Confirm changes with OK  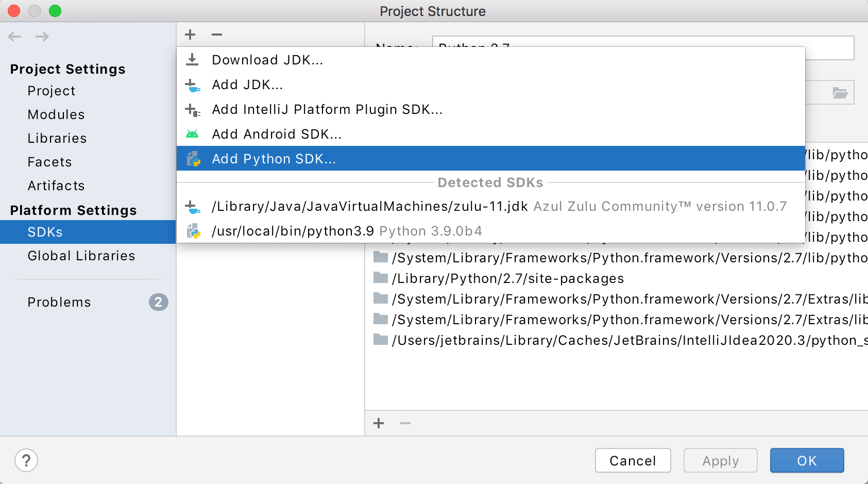click(807, 460)
